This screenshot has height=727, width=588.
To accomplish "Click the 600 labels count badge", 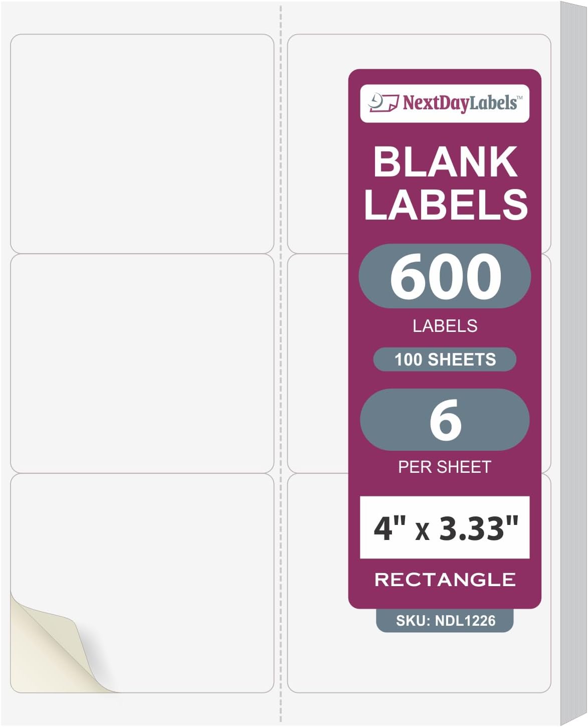I will point(445,276).
